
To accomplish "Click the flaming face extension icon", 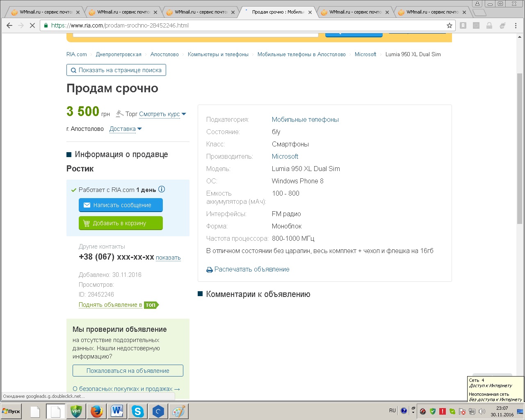I will [x=502, y=25].
